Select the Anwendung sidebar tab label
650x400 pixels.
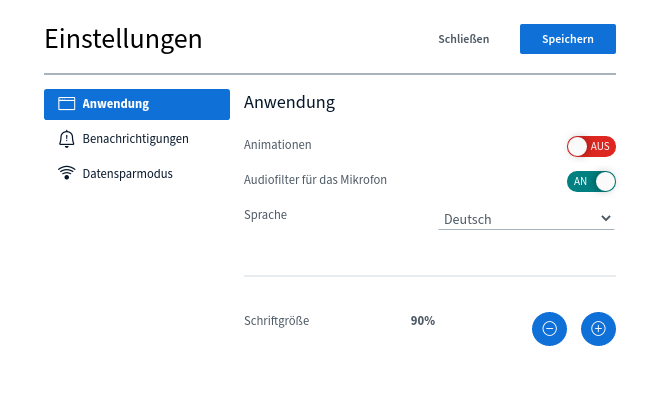[116, 104]
